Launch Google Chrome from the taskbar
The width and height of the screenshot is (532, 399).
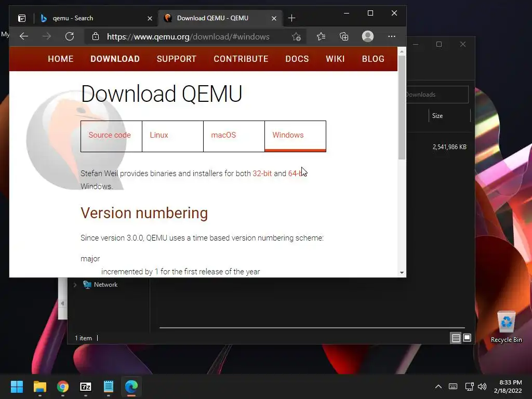(x=63, y=387)
